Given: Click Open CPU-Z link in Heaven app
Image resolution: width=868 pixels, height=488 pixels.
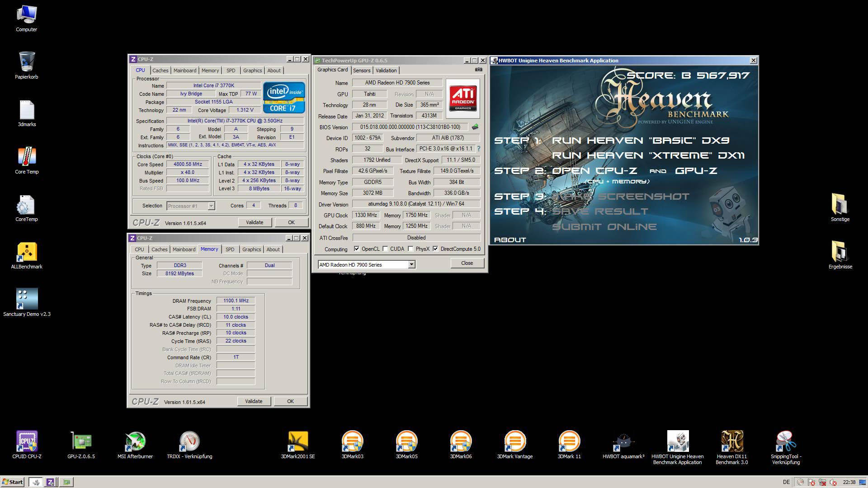Looking at the screenshot, I should [x=594, y=171].
